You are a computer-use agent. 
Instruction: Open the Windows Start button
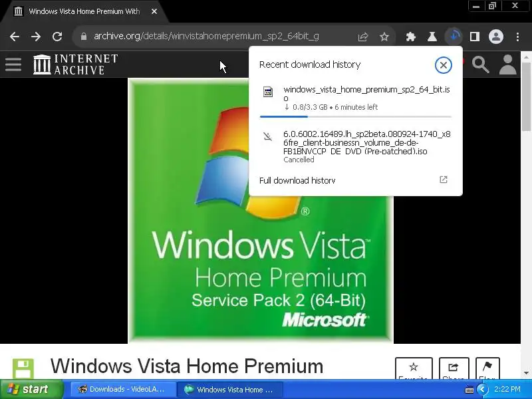pyautogui.click(x=32, y=389)
